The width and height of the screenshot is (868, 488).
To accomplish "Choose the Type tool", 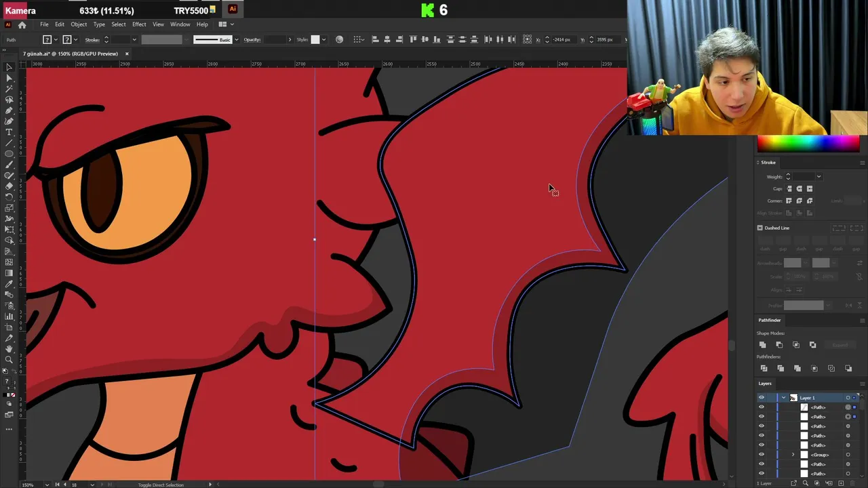I will point(9,132).
